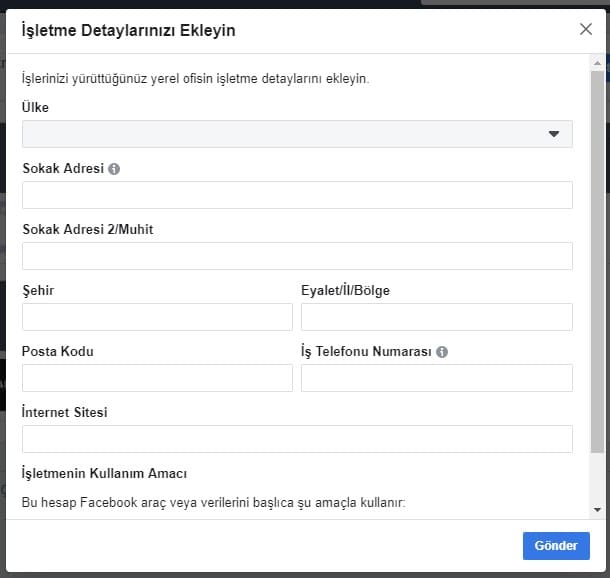
Task: Focus the Sokak Adresi input field
Action: click(297, 195)
